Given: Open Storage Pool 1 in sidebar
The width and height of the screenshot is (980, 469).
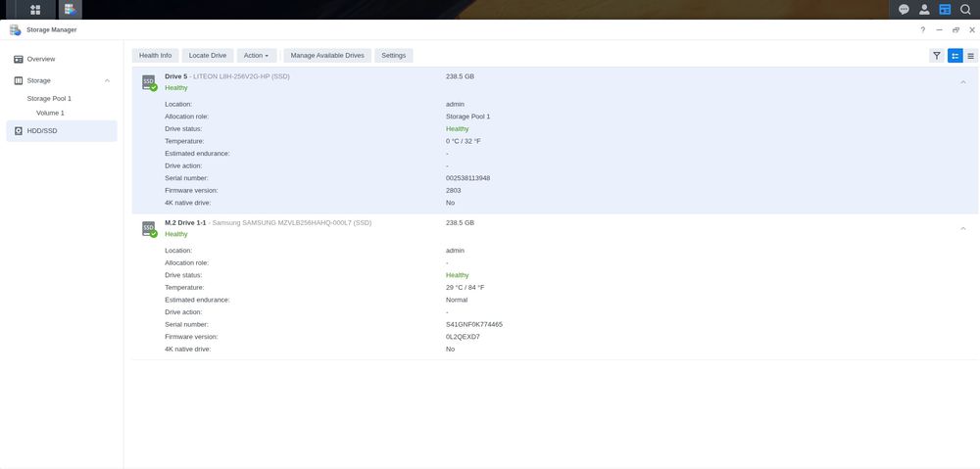Looking at the screenshot, I should pos(49,99).
